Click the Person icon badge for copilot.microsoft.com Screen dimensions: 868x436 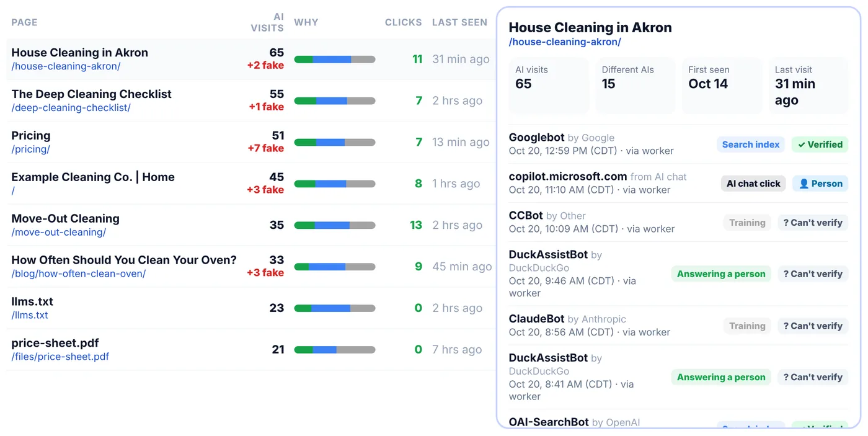click(x=820, y=184)
